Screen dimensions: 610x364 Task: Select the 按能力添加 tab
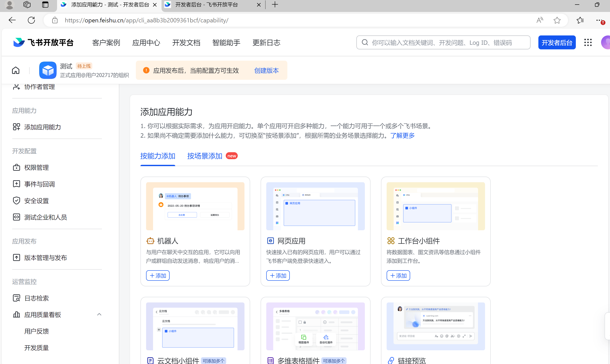click(158, 156)
